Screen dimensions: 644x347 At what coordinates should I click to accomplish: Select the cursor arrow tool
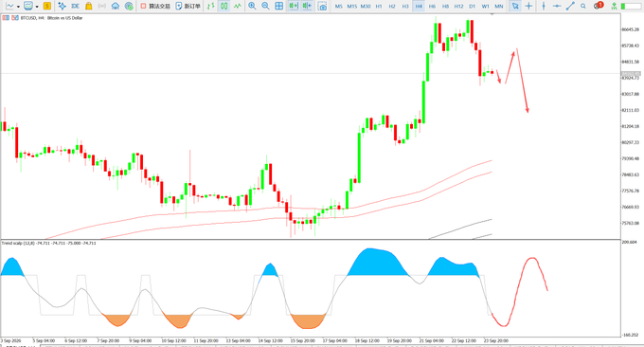515,7
